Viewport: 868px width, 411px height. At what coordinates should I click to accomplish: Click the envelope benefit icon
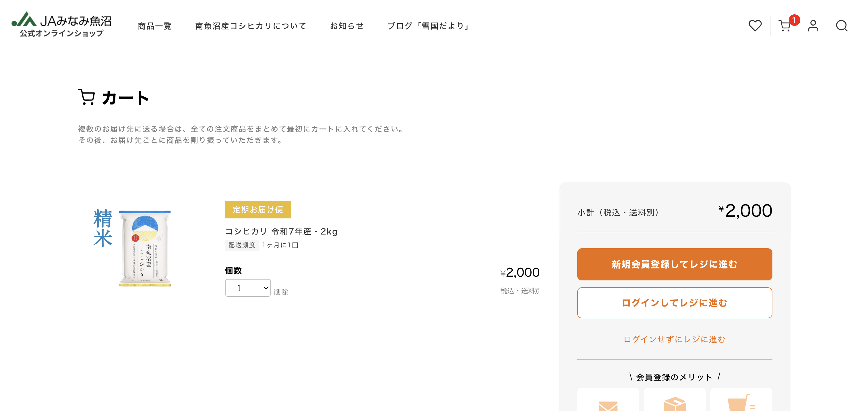(608, 407)
